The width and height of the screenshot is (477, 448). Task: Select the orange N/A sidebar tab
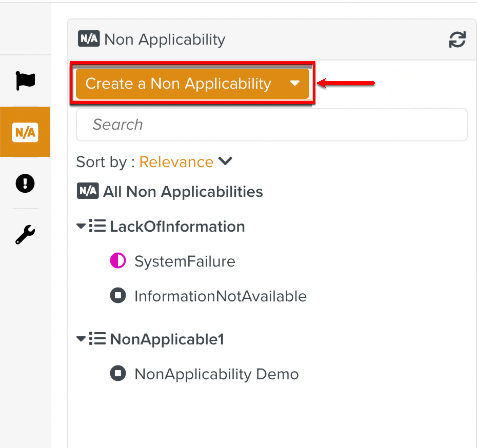[x=25, y=132]
